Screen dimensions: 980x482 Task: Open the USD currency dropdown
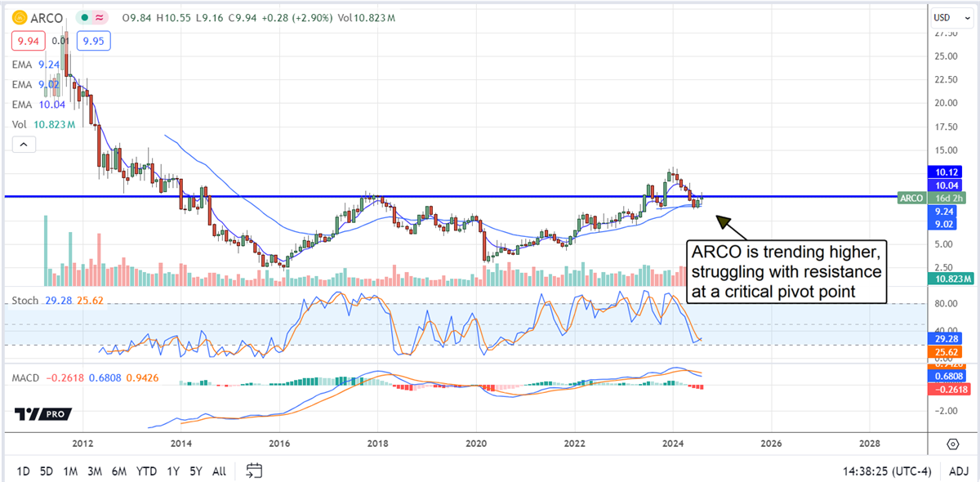pyautogui.click(x=953, y=17)
